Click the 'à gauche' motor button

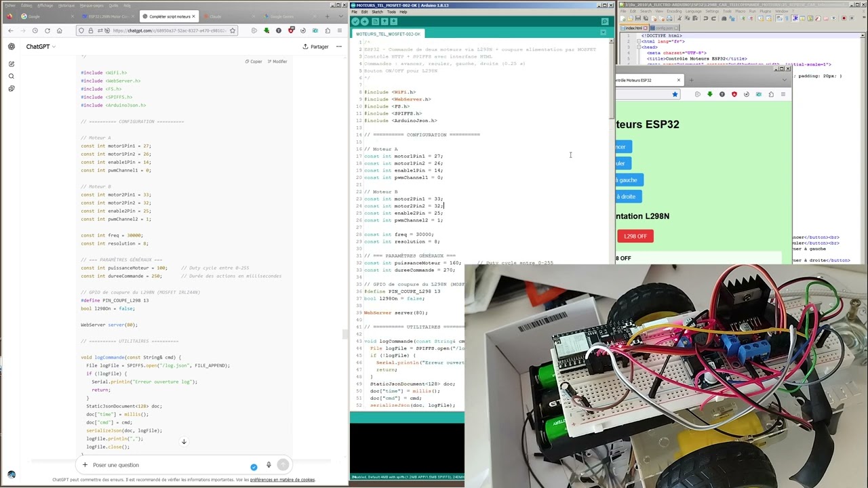[628, 180]
